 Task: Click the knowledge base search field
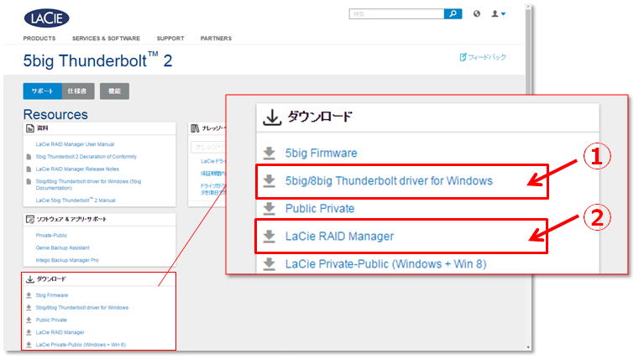tap(208, 147)
